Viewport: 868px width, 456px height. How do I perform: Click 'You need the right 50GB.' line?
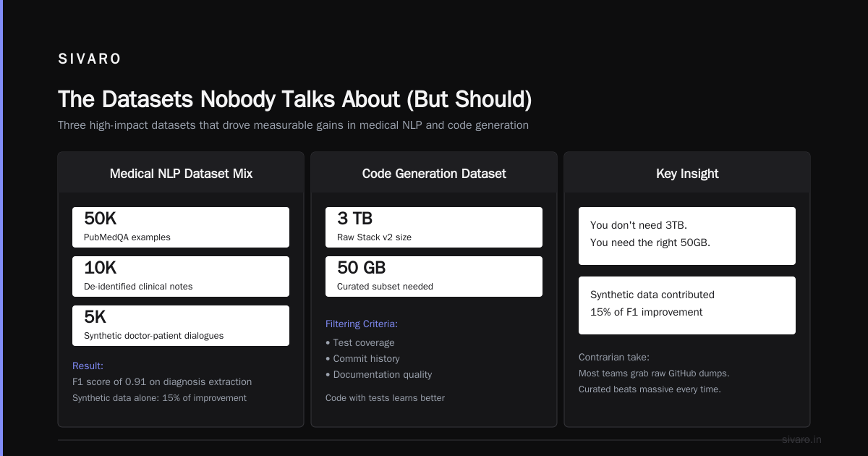pos(650,242)
